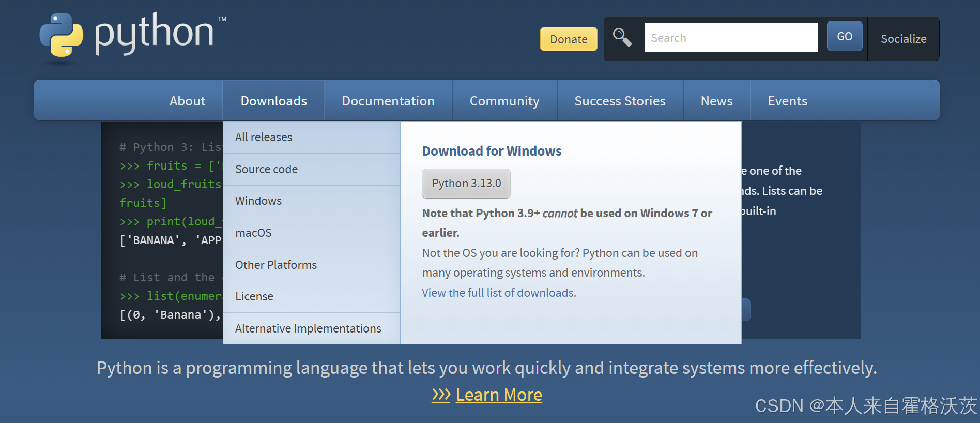This screenshot has height=423, width=980.
Task: Choose macOS from Downloads menu
Action: click(311, 233)
